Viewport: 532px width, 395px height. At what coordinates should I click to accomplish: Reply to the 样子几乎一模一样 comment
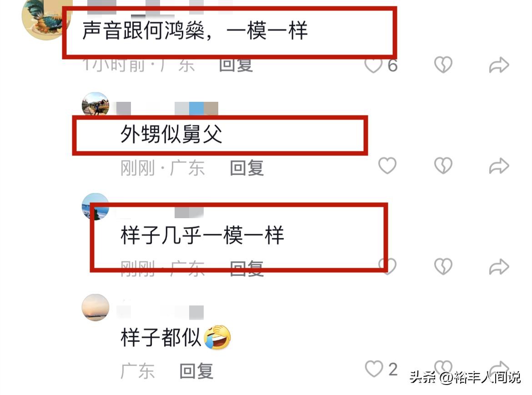click(246, 269)
